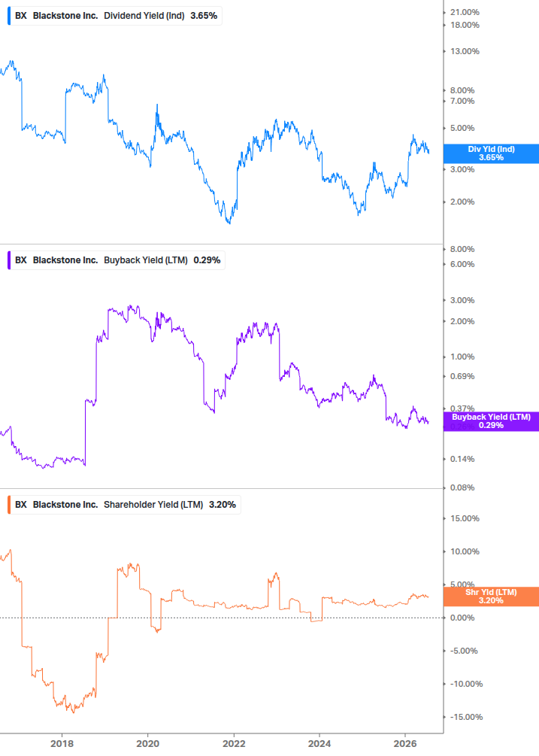Click BX ticker in Shareholder Yield legend
This screenshot has width=539, height=756.
coord(21,505)
